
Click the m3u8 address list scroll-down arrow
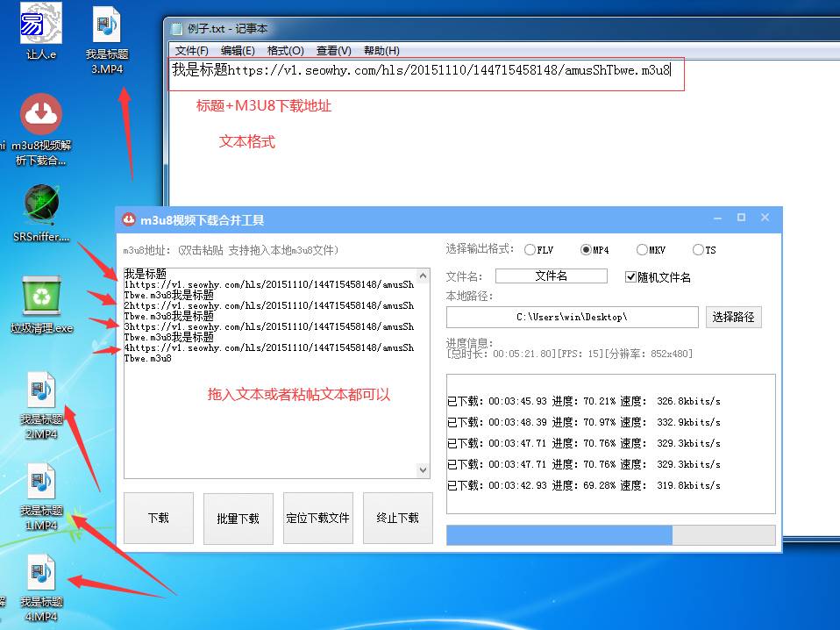tap(423, 470)
